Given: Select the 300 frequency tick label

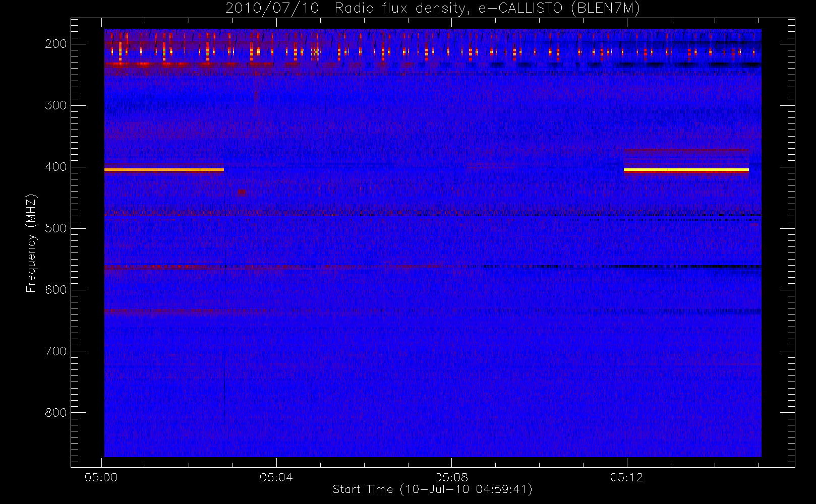Looking at the screenshot, I should coord(55,105).
